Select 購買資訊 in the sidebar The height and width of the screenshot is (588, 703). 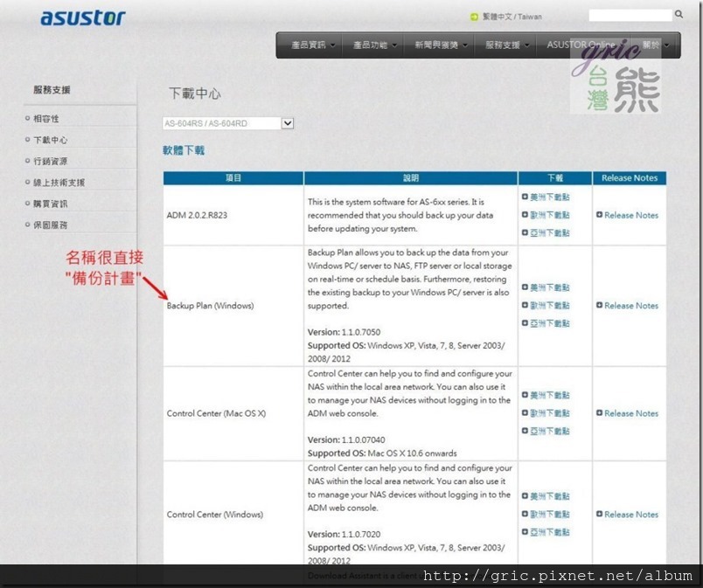click(50, 204)
